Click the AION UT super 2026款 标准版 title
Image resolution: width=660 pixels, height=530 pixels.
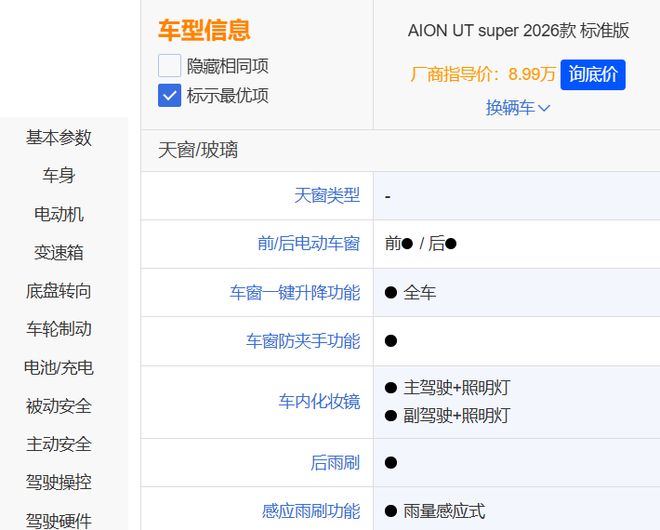(x=519, y=31)
